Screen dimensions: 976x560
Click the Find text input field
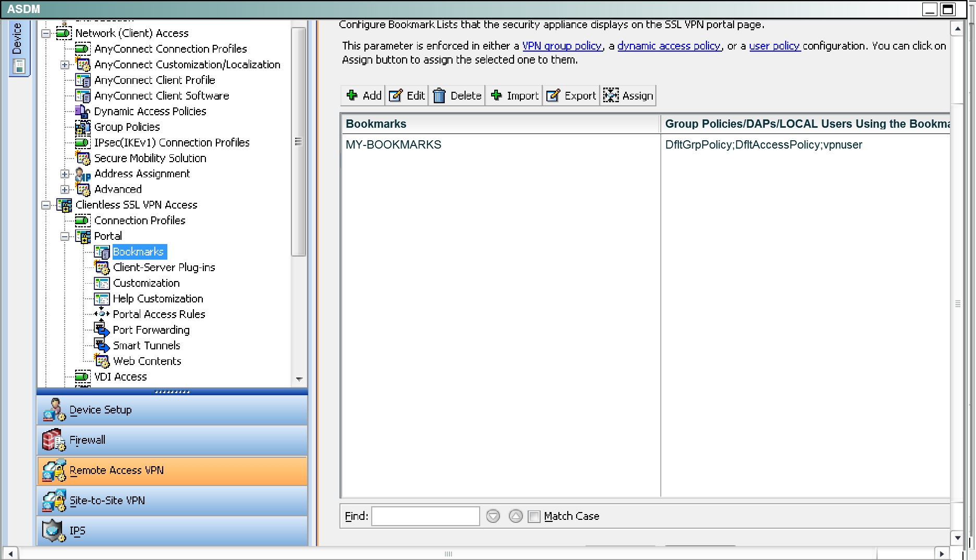click(x=425, y=516)
